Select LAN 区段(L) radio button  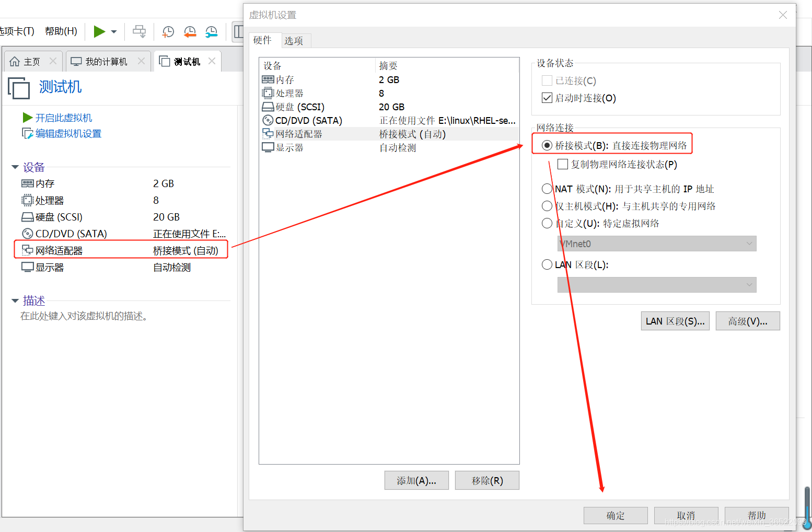pyautogui.click(x=547, y=264)
